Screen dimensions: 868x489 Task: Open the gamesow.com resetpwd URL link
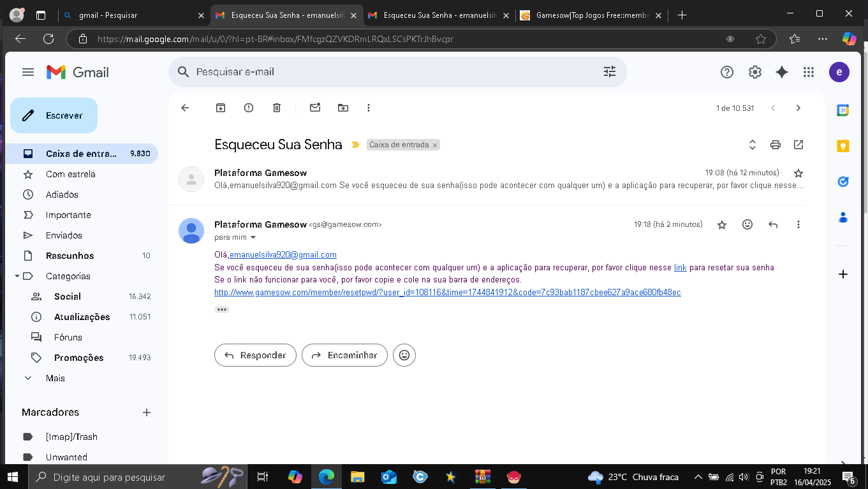point(448,293)
